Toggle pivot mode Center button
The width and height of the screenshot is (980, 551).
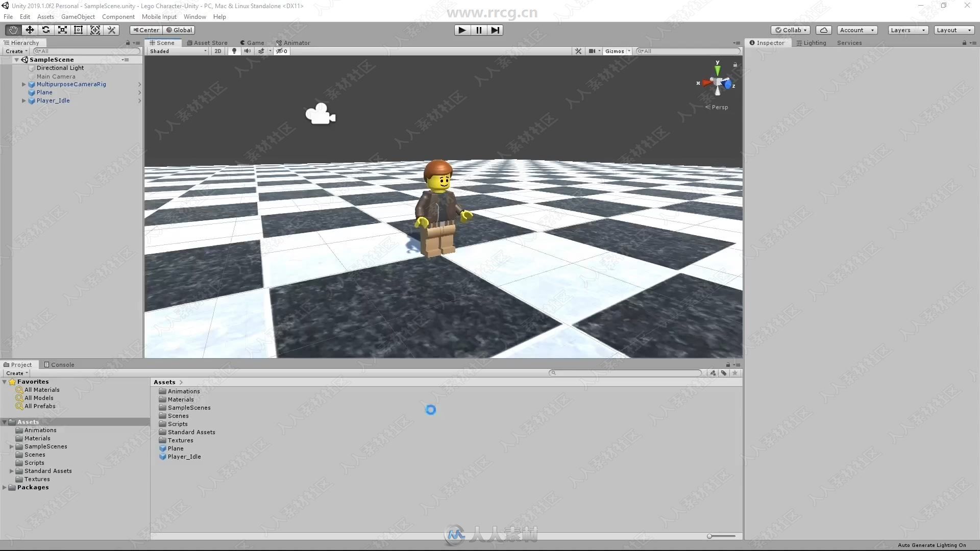(x=146, y=30)
